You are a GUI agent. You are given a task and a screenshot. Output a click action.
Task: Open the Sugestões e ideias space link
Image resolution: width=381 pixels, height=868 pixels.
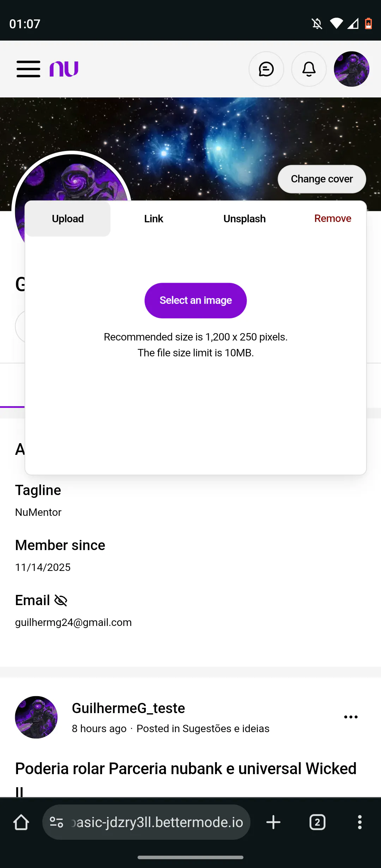point(226,729)
